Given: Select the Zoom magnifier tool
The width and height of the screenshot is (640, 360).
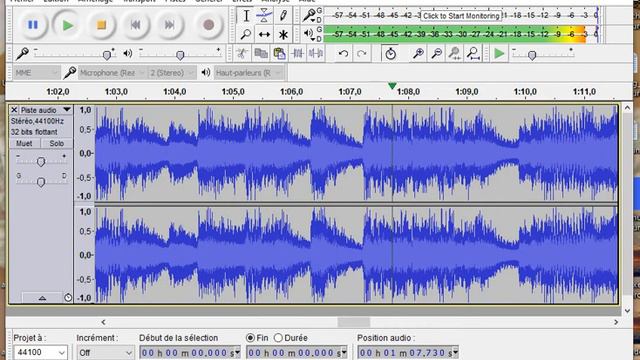Looking at the screenshot, I should (246, 34).
